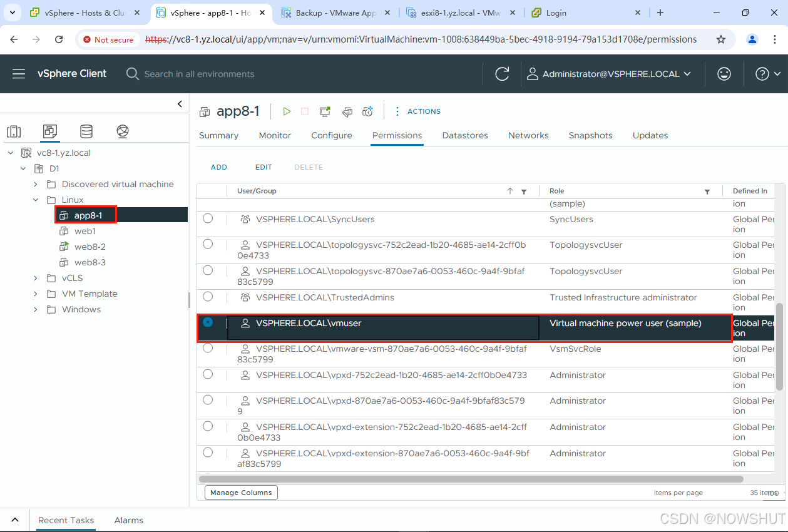Click the Manage Columns button
This screenshot has height=532, width=788.
click(x=241, y=493)
